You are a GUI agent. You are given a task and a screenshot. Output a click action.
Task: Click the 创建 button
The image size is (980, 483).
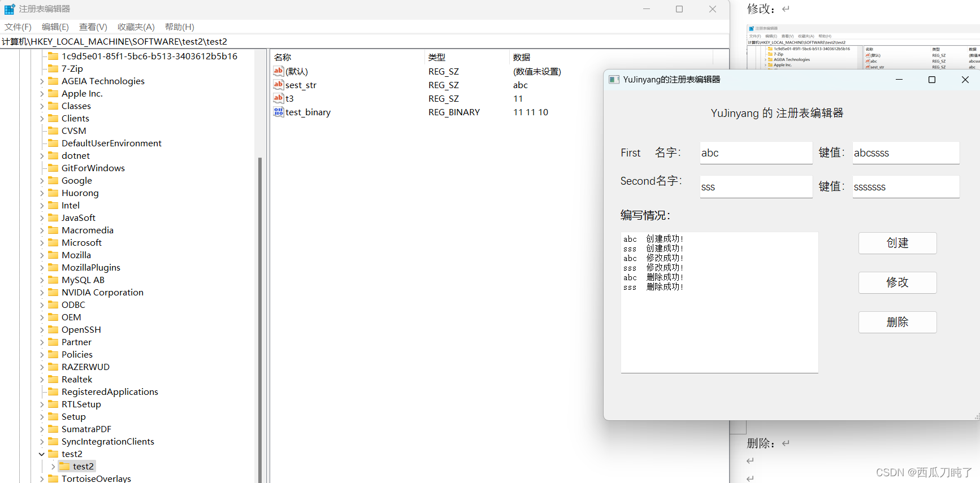coord(897,243)
